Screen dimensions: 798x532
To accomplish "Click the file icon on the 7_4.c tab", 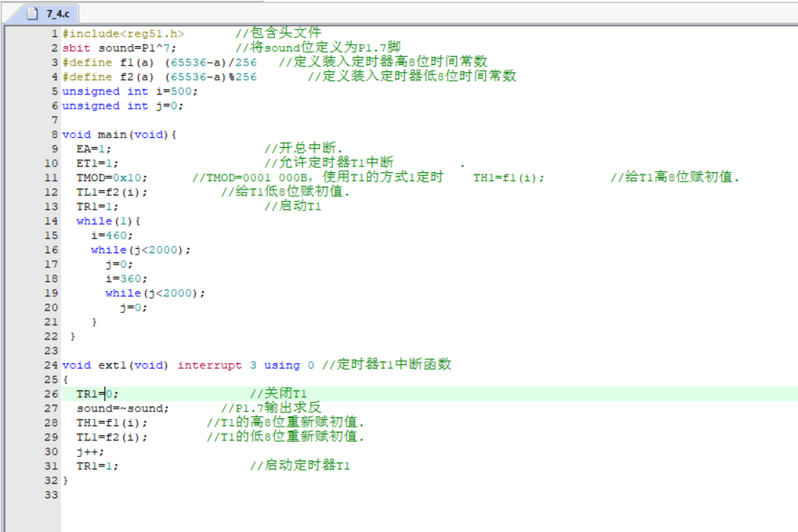I will point(32,13).
